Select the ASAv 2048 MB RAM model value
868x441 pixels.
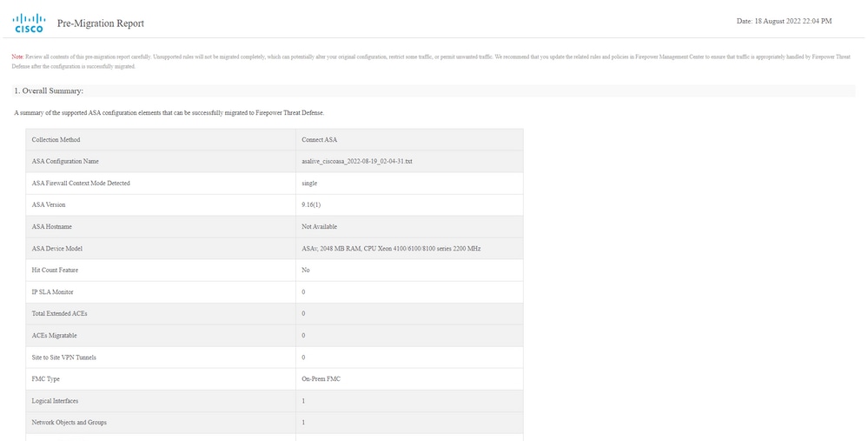[x=391, y=248]
